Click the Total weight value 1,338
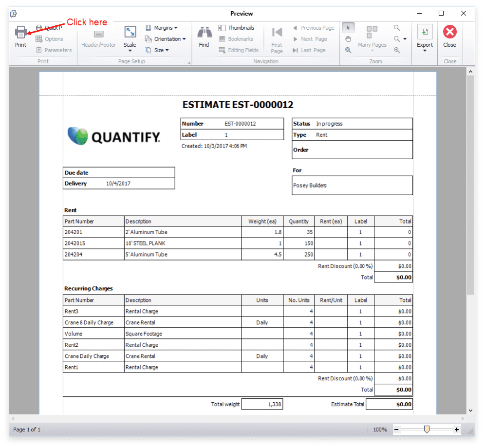484x448 pixels. pos(262,404)
